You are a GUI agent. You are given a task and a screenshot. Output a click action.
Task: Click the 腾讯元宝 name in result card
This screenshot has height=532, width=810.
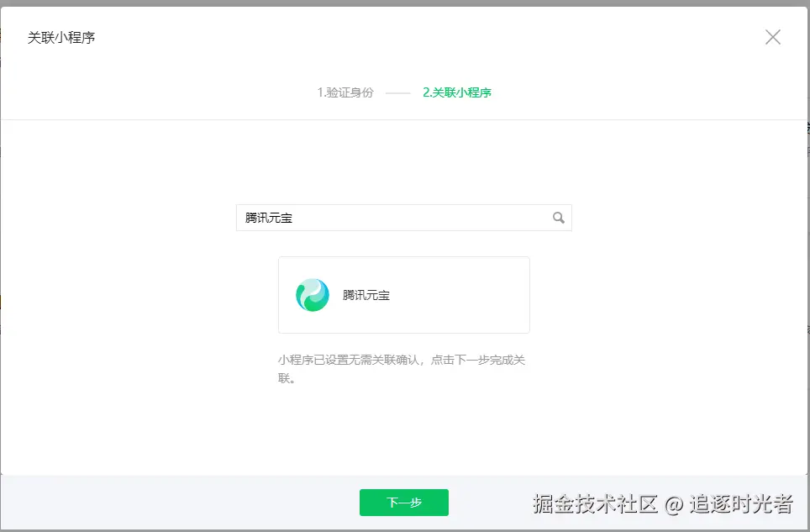(366, 296)
